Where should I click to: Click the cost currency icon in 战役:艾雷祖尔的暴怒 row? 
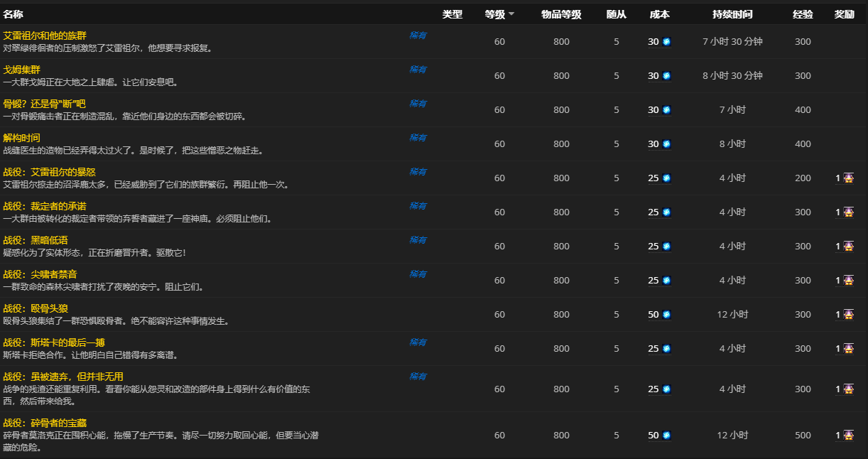[666, 178]
